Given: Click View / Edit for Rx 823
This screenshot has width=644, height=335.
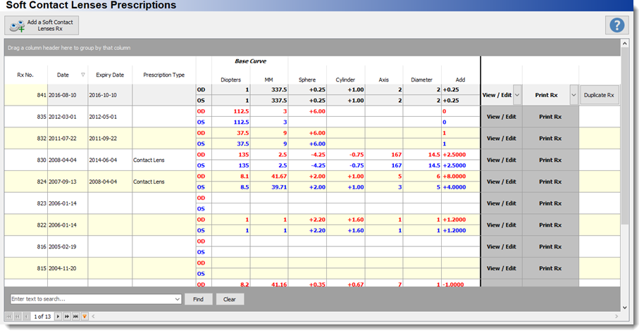Looking at the screenshot, I should [x=502, y=203].
